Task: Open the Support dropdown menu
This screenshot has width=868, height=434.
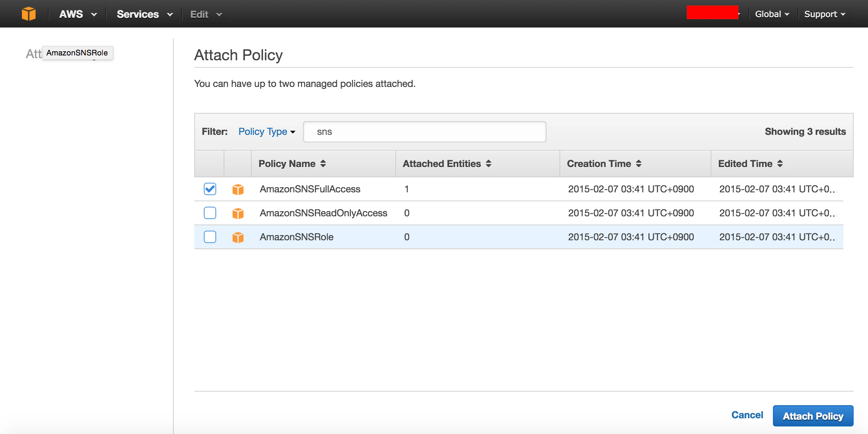Action: tap(825, 14)
